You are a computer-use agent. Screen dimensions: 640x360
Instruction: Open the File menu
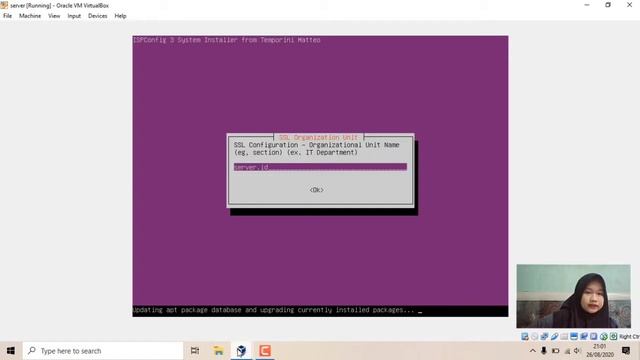pyautogui.click(x=7, y=16)
